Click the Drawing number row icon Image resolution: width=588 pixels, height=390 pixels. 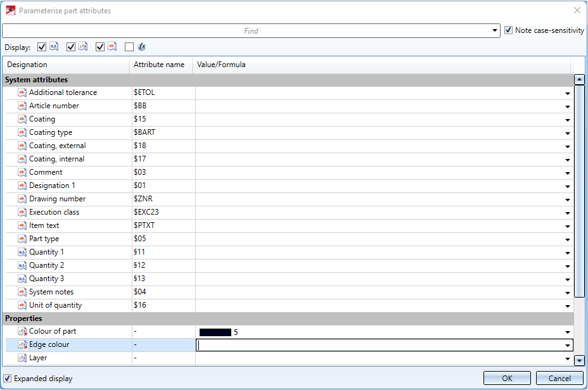22,199
